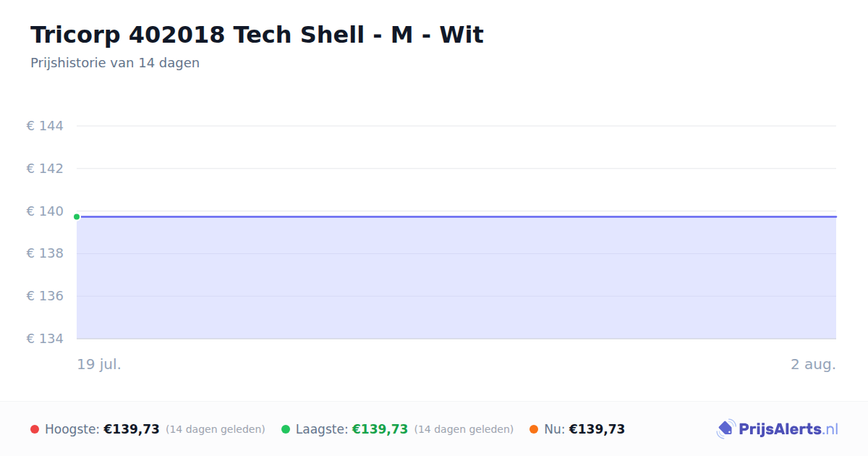868x456 pixels.
Task: Select the € 144 axis label
Action: pos(45,126)
